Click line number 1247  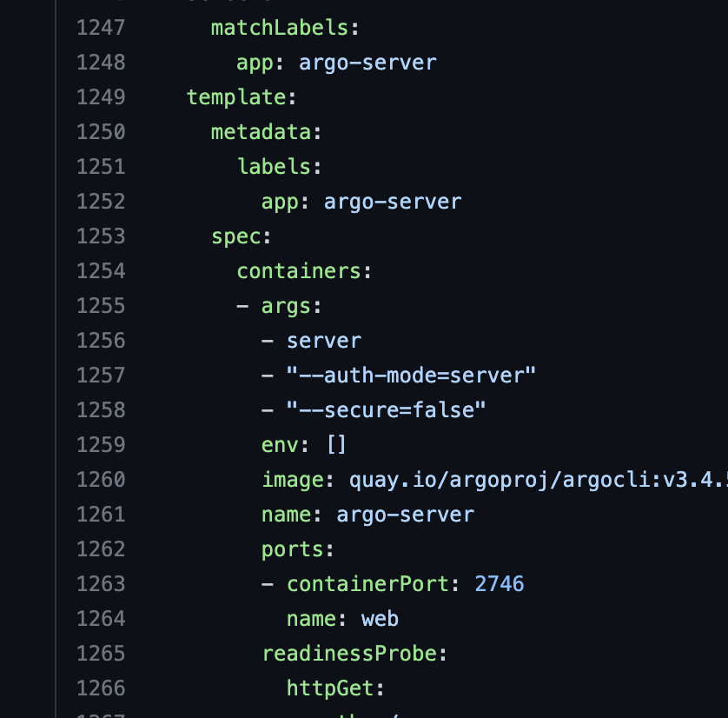[101, 28]
